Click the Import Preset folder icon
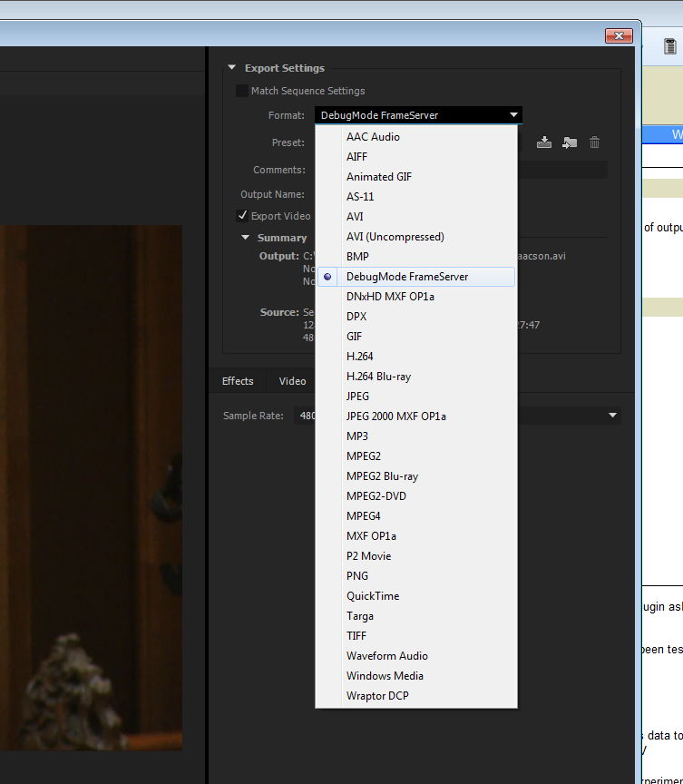 pyautogui.click(x=569, y=142)
